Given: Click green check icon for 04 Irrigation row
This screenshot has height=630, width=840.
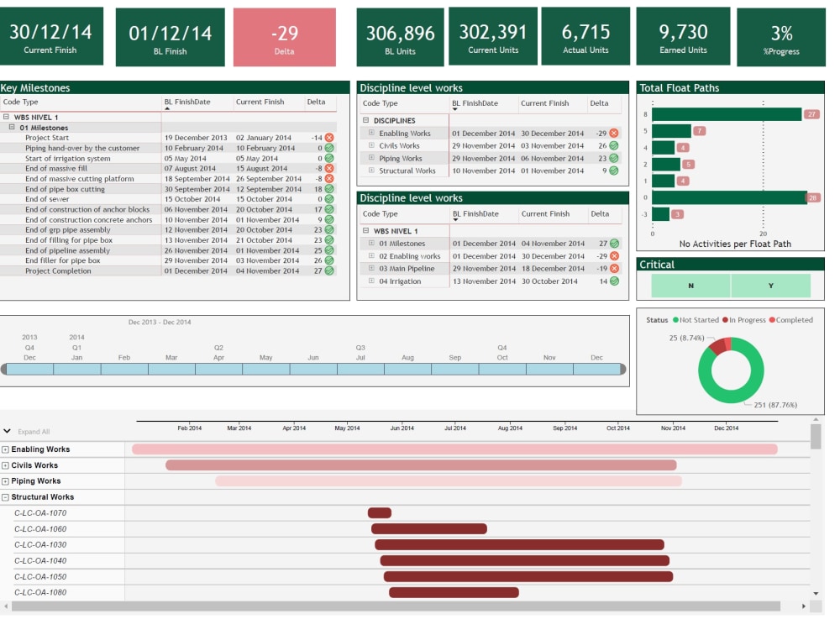Looking at the screenshot, I should tap(615, 281).
